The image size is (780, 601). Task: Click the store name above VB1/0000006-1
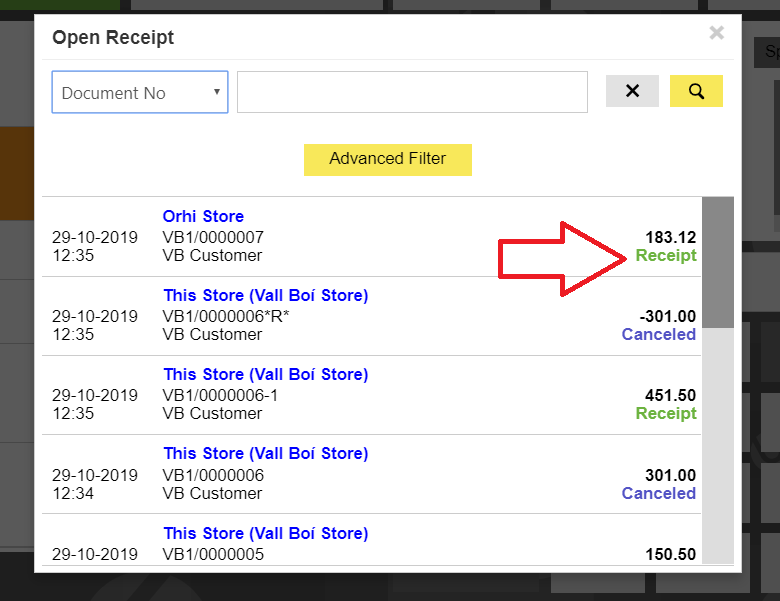[265, 374]
